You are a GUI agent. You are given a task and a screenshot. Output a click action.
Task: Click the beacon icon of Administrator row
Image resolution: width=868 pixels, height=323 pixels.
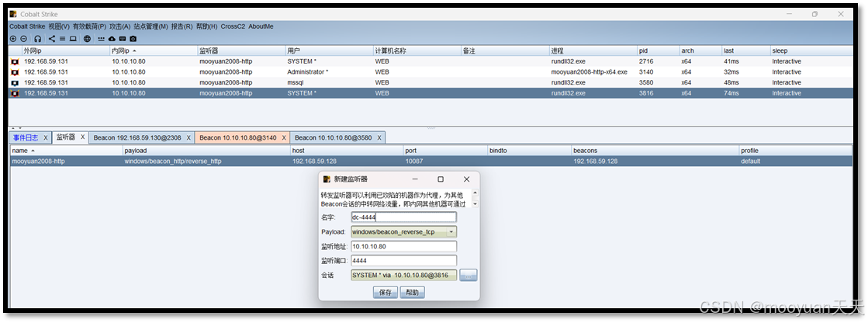coord(15,72)
